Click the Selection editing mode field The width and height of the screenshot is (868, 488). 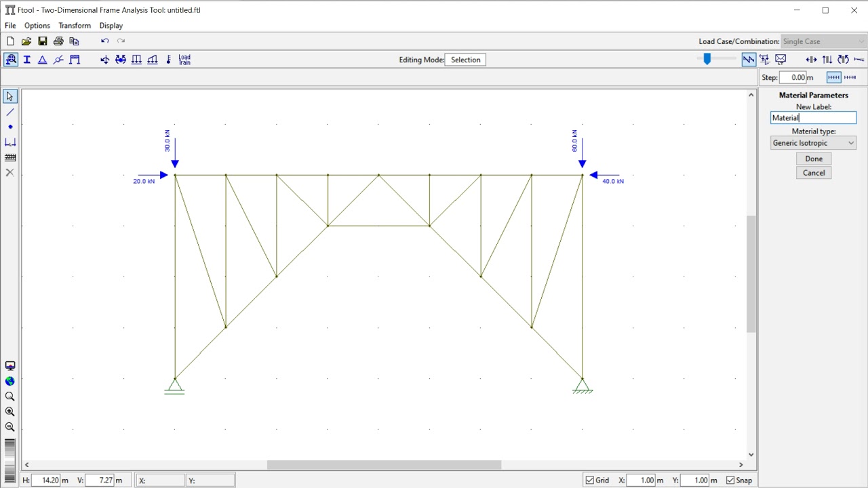click(x=466, y=60)
